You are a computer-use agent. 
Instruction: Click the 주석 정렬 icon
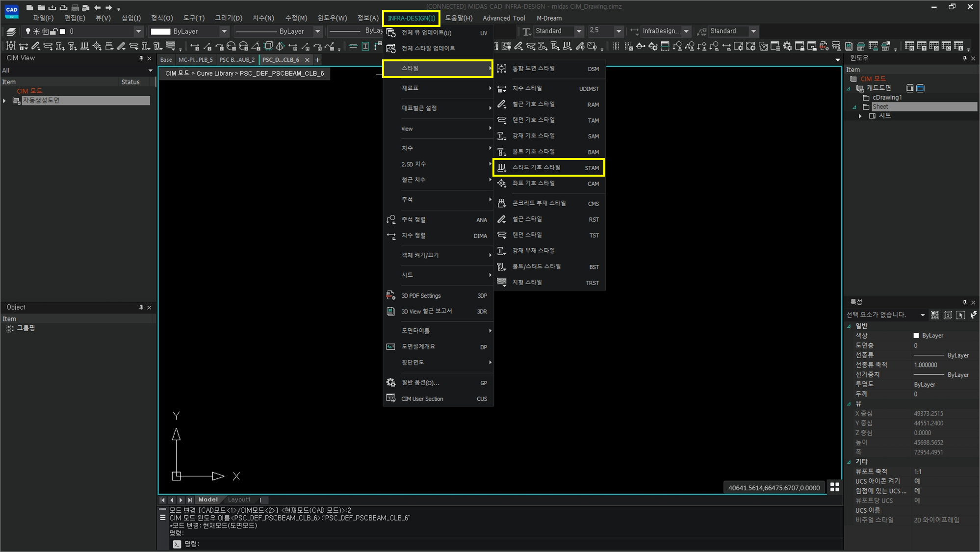pyautogui.click(x=391, y=220)
